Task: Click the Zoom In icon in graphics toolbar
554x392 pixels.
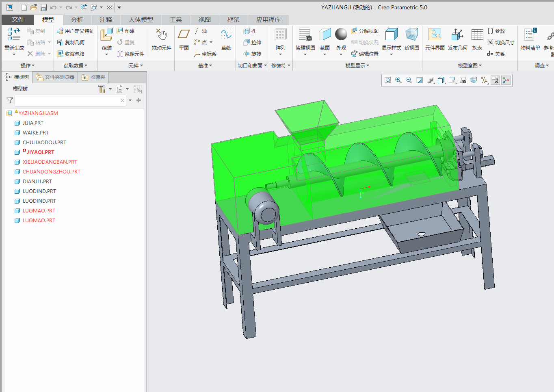Action: coord(398,80)
